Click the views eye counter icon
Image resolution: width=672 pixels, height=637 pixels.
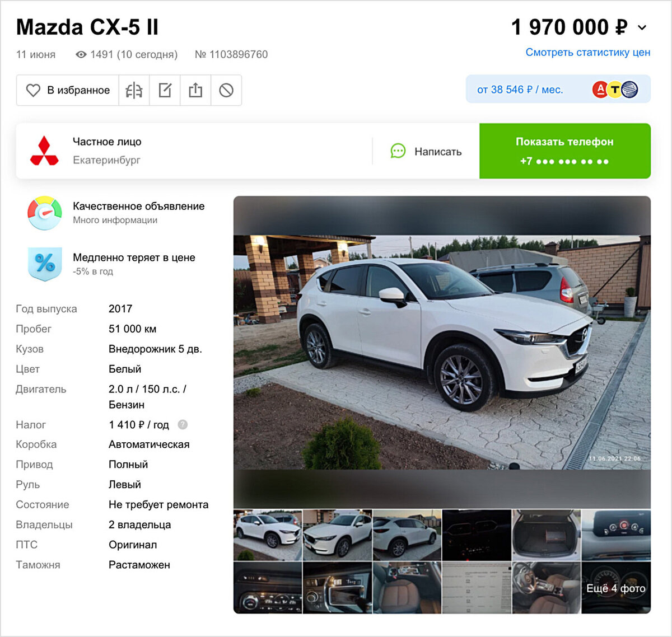tap(81, 54)
